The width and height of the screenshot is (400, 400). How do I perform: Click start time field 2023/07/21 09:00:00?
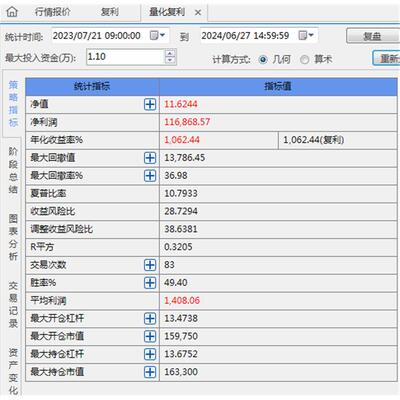pos(97,36)
